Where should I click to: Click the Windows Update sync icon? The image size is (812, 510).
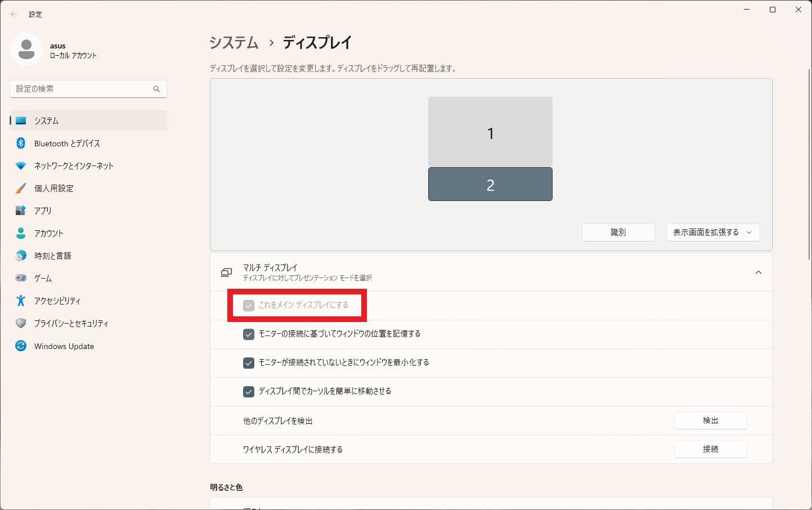[21, 346]
